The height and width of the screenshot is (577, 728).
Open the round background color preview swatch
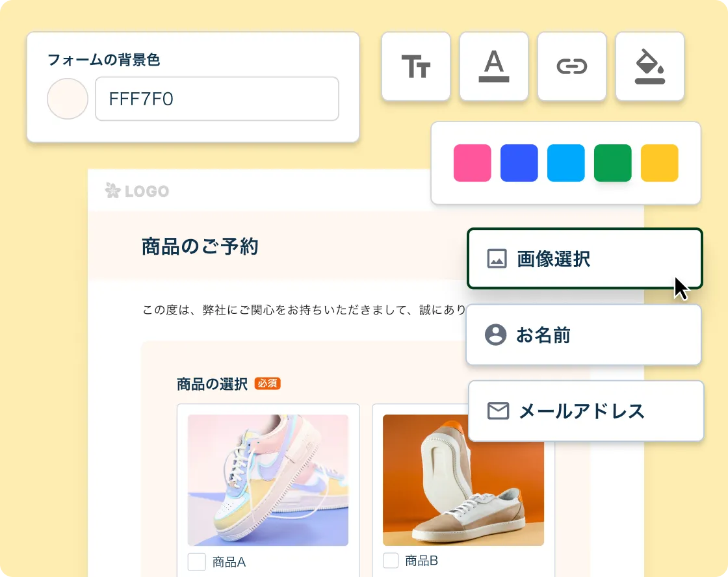pyautogui.click(x=68, y=99)
